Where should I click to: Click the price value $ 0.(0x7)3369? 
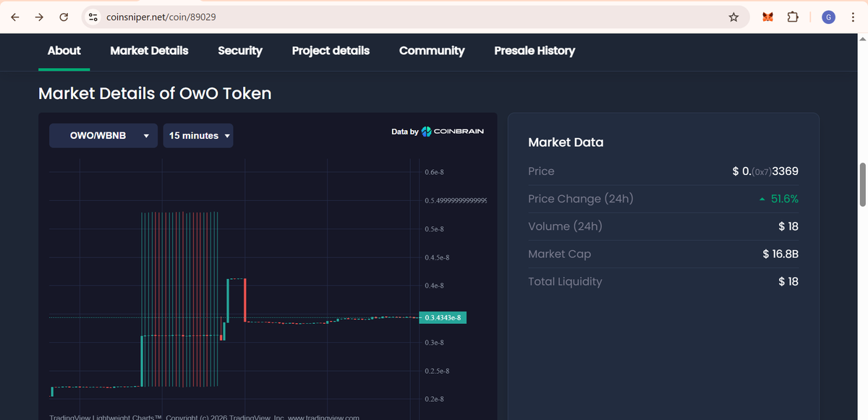click(765, 171)
